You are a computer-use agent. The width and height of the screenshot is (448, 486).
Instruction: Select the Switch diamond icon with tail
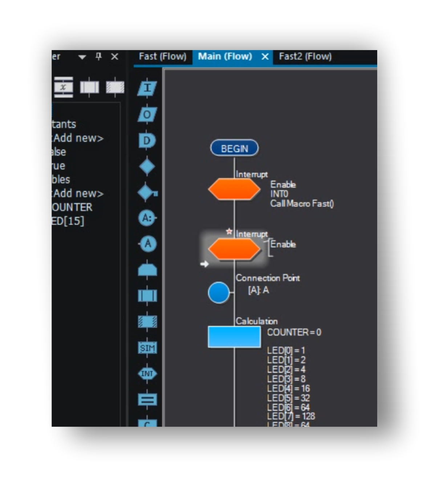[147, 192]
